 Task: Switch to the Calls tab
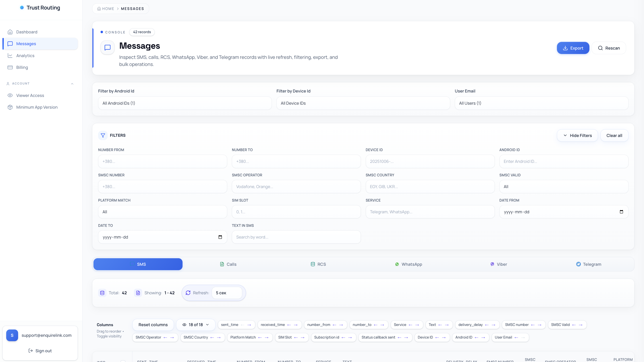click(x=228, y=264)
